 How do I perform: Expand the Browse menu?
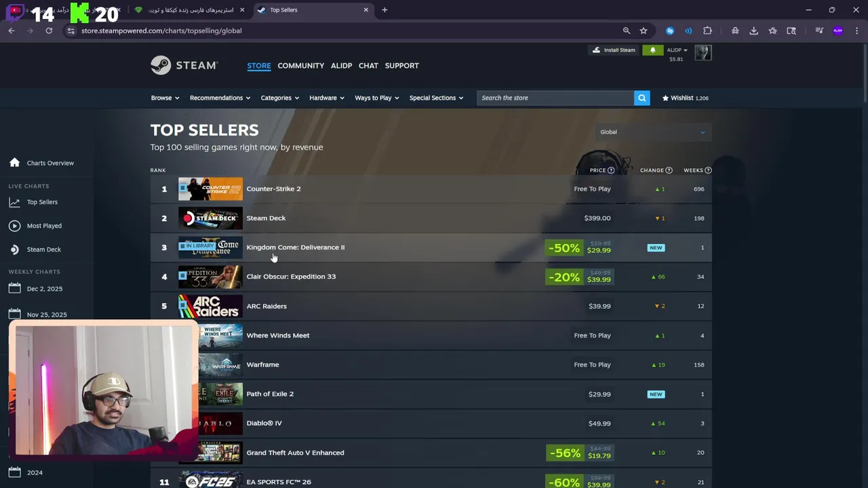tap(165, 98)
